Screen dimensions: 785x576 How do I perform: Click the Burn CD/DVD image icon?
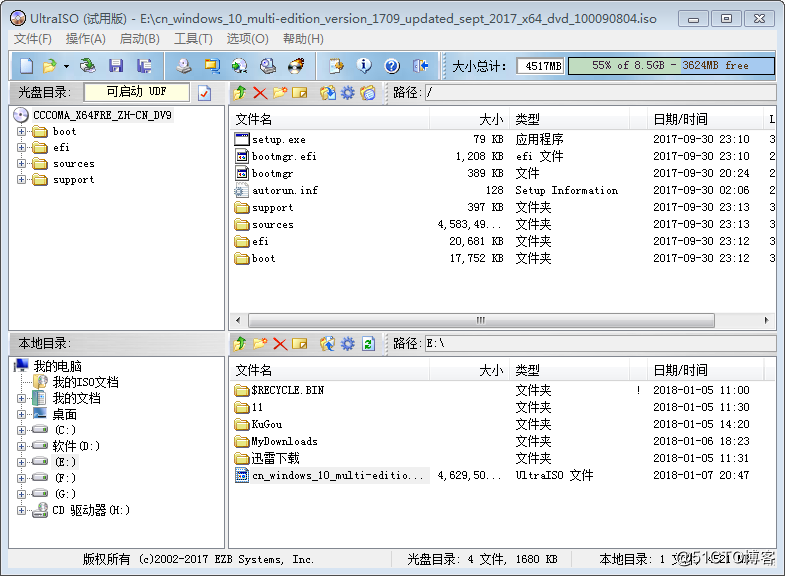pos(296,66)
